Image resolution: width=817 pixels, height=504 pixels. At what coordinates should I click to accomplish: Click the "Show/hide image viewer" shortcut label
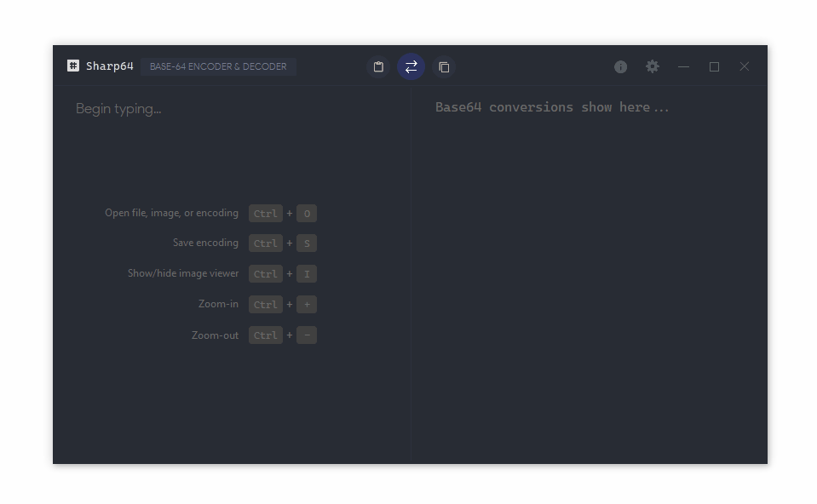pyautogui.click(x=183, y=273)
